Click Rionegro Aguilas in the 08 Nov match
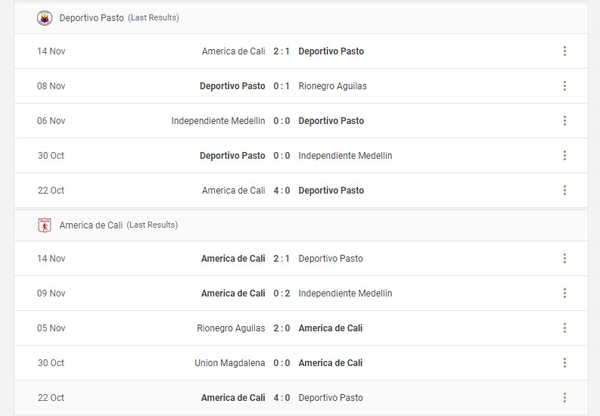 click(x=332, y=86)
